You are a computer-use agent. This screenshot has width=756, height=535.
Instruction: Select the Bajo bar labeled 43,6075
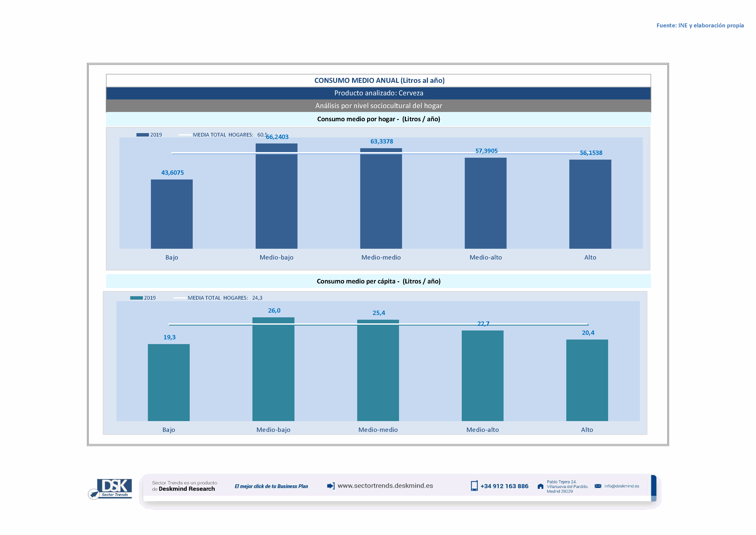click(172, 214)
